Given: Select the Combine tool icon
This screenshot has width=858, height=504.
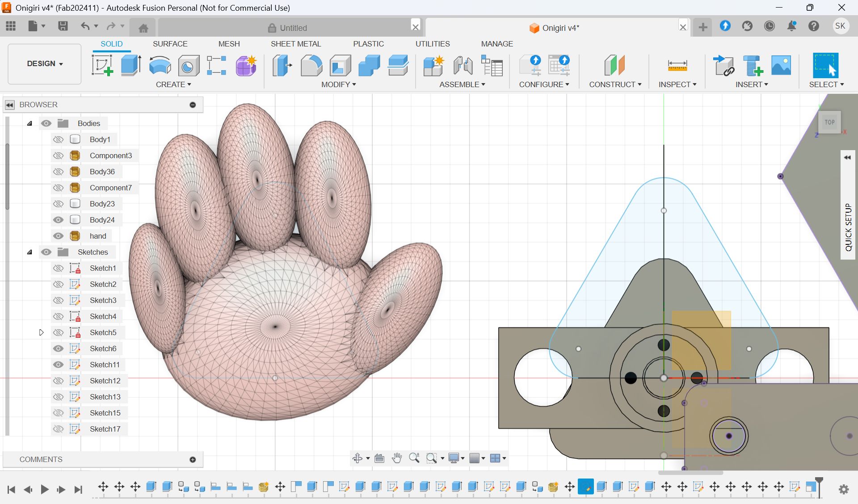Looking at the screenshot, I should pos(369,65).
